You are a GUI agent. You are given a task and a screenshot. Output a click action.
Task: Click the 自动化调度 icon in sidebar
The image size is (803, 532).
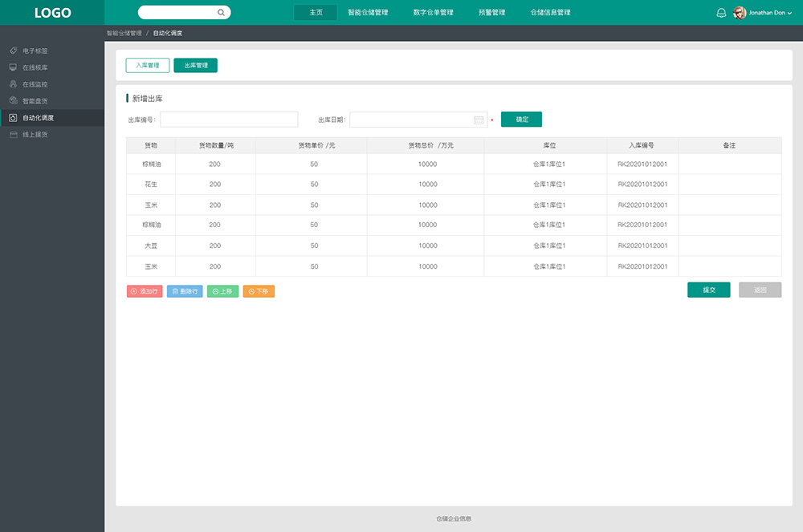(x=14, y=118)
